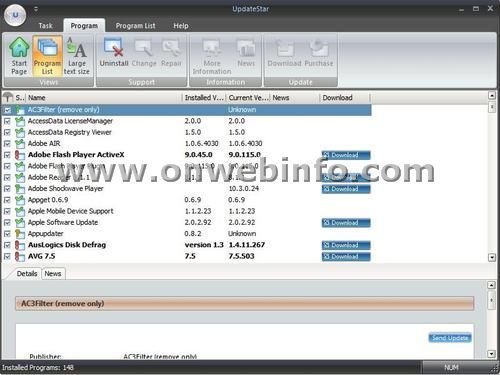
Task: Switch to the News tab in details pane
Action: (x=53, y=274)
